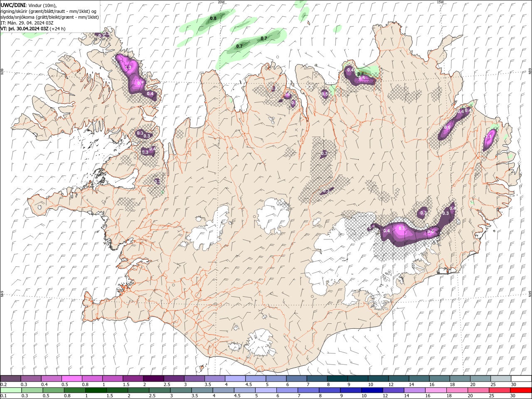Pick the darkest purple snow swatch at 2
Viewport: 532px width, 399px height.
(x=153, y=379)
